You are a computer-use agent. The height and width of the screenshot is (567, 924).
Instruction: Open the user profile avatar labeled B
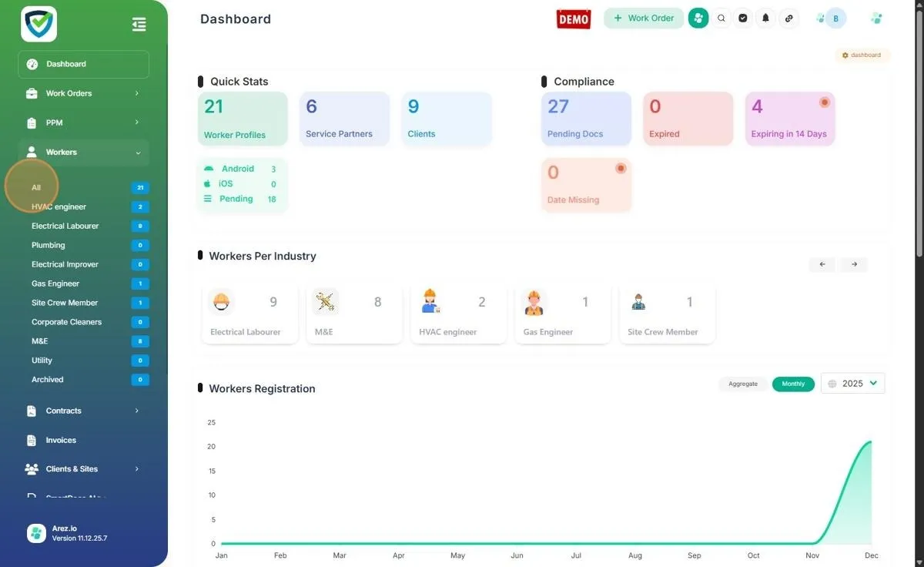click(835, 18)
